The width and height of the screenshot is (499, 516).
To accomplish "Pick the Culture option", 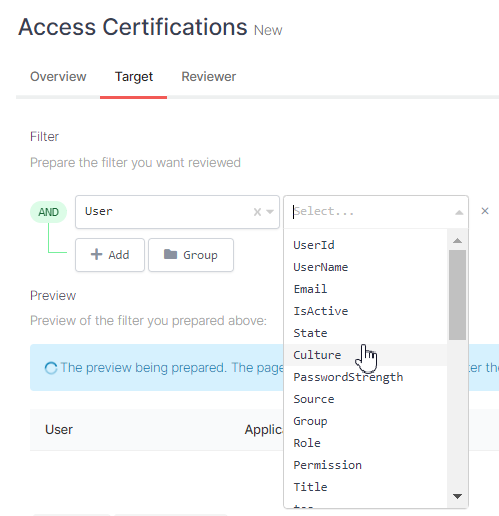I will point(365,355).
